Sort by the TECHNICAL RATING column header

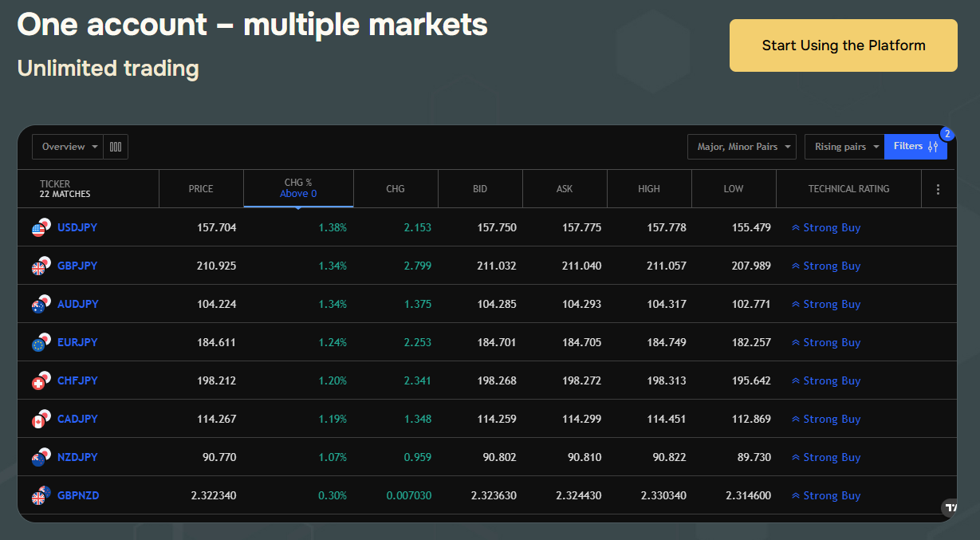pyautogui.click(x=848, y=189)
